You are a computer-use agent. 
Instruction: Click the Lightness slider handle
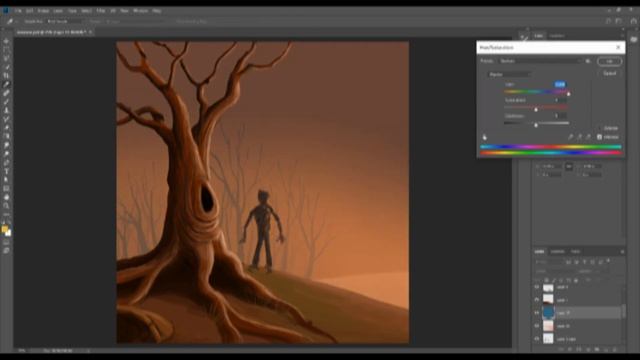coord(536,125)
